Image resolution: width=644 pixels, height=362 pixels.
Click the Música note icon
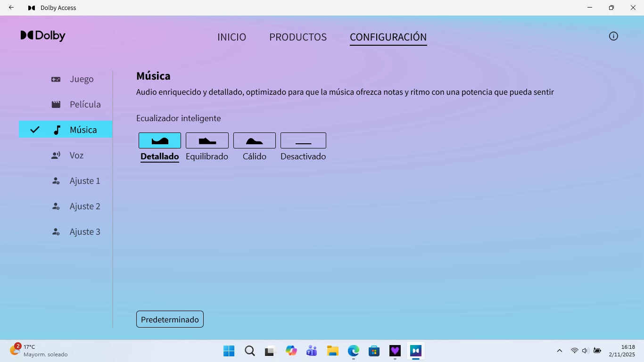pyautogui.click(x=57, y=130)
